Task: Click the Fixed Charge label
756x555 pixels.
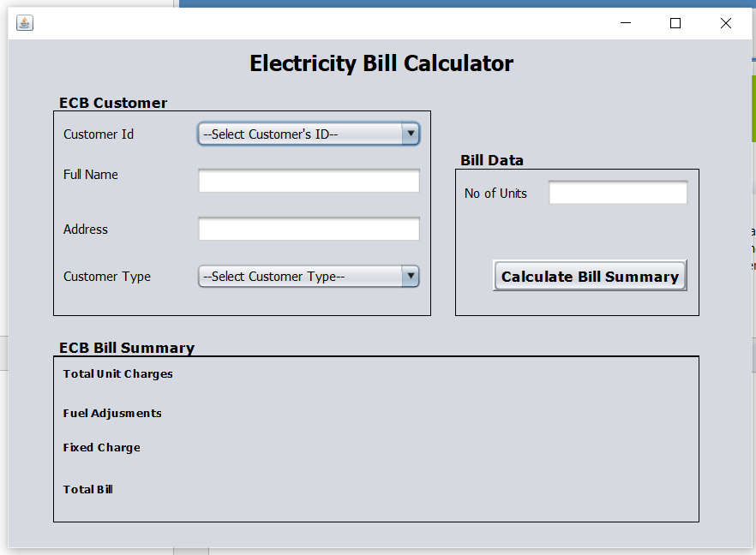Action: click(101, 447)
